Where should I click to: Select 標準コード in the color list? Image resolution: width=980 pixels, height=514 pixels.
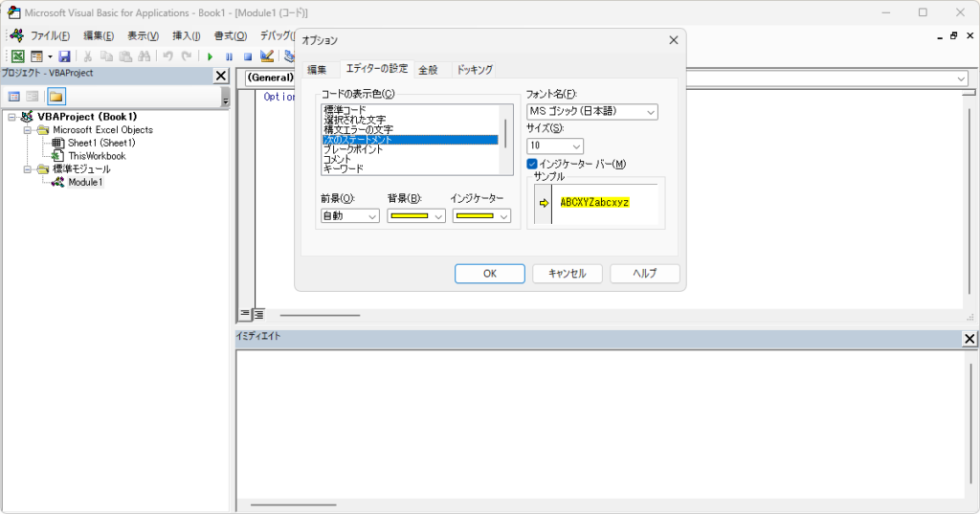coord(410,110)
